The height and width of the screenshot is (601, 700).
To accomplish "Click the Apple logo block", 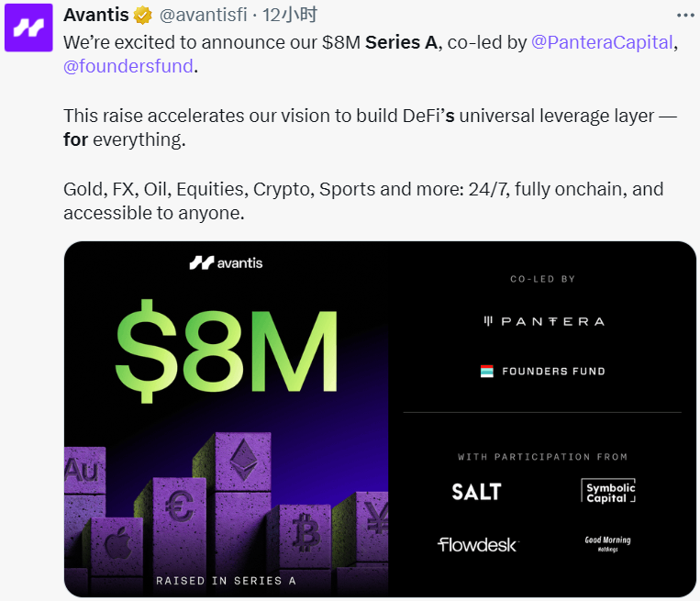I will (x=117, y=544).
